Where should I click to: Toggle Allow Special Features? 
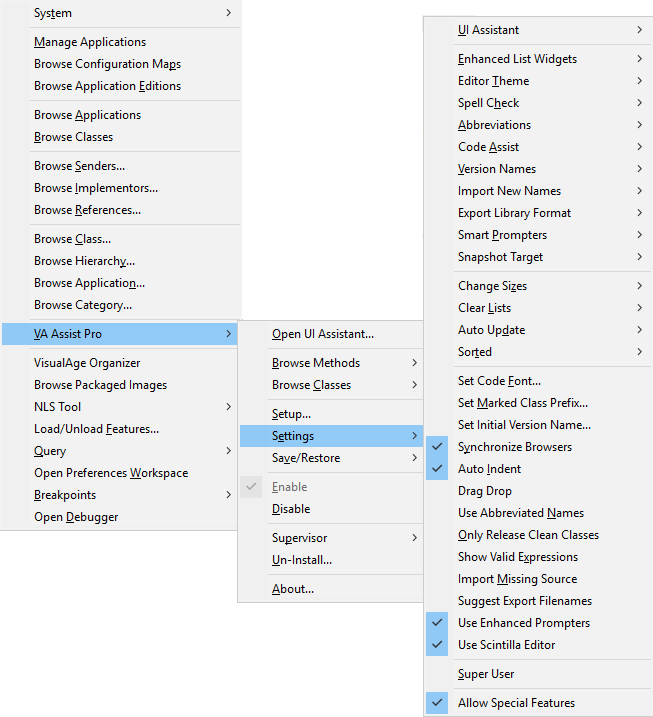tap(516, 703)
